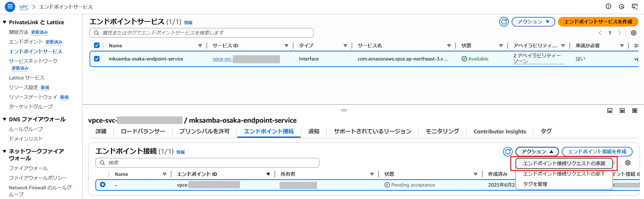
Task: Choose タグを管理 menu item
Action: point(564,184)
